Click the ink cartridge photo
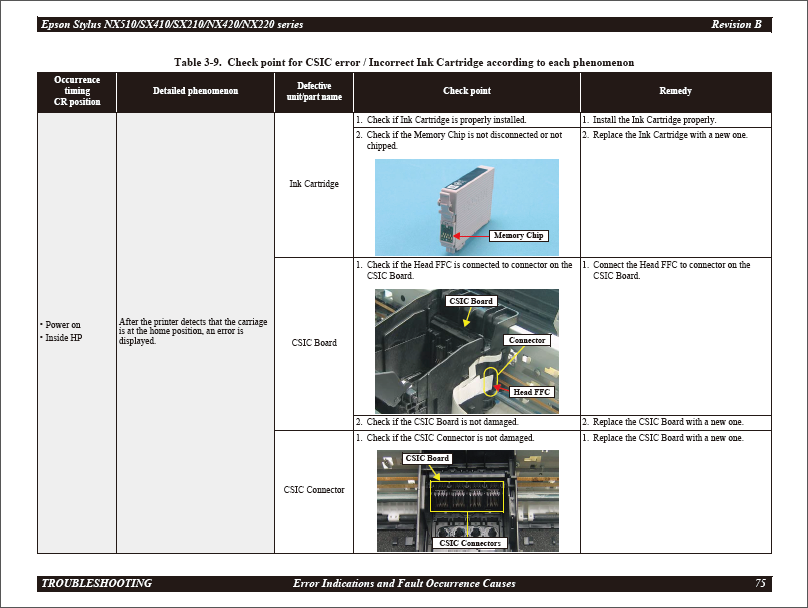 [x=466, y=206]
